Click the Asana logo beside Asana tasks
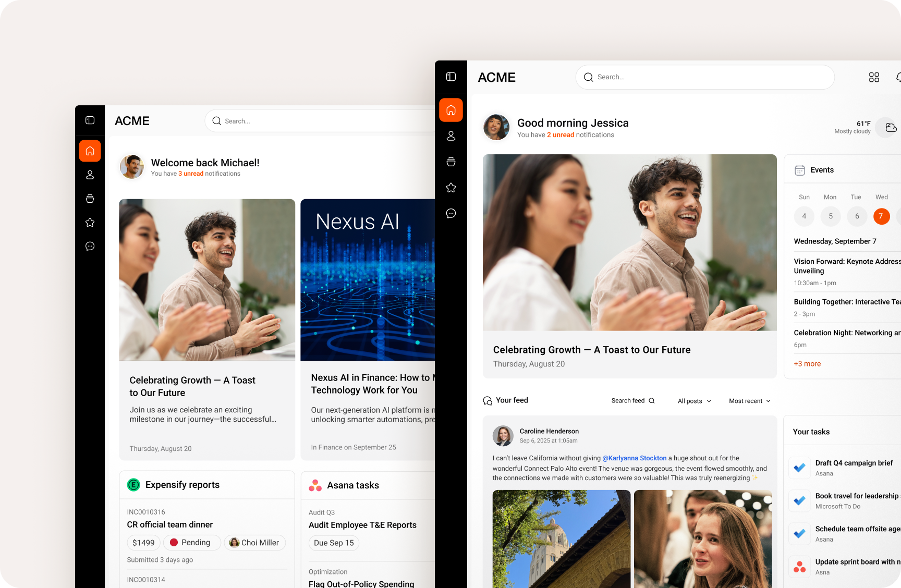 click(315, 485)
